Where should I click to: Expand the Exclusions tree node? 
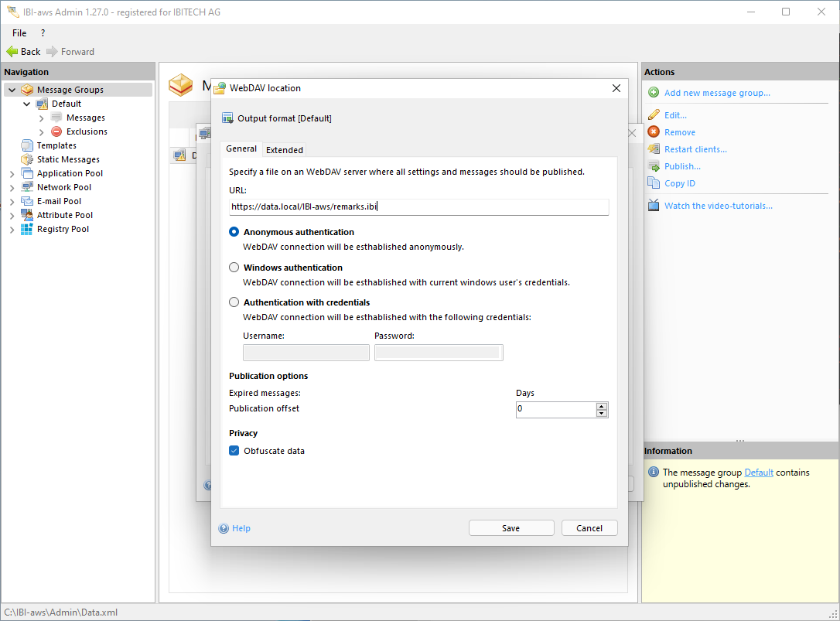coord(42,131)
